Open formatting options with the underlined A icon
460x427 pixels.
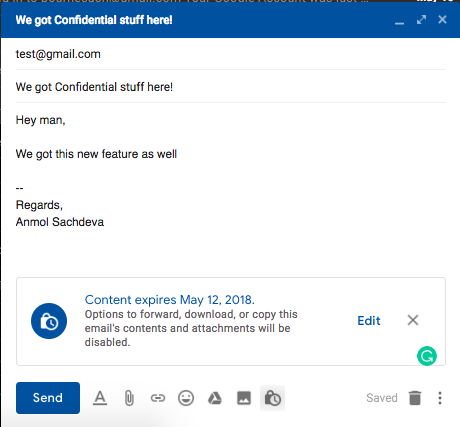pos(100,398)
